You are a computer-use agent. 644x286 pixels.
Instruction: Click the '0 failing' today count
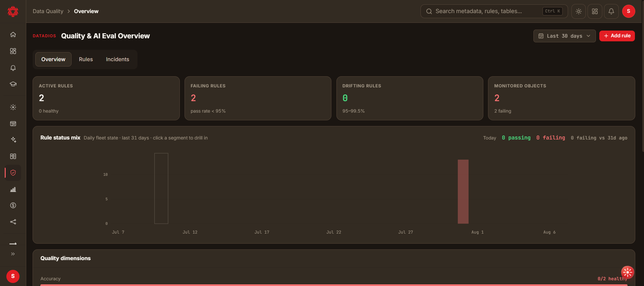click(x=551, y=138)
